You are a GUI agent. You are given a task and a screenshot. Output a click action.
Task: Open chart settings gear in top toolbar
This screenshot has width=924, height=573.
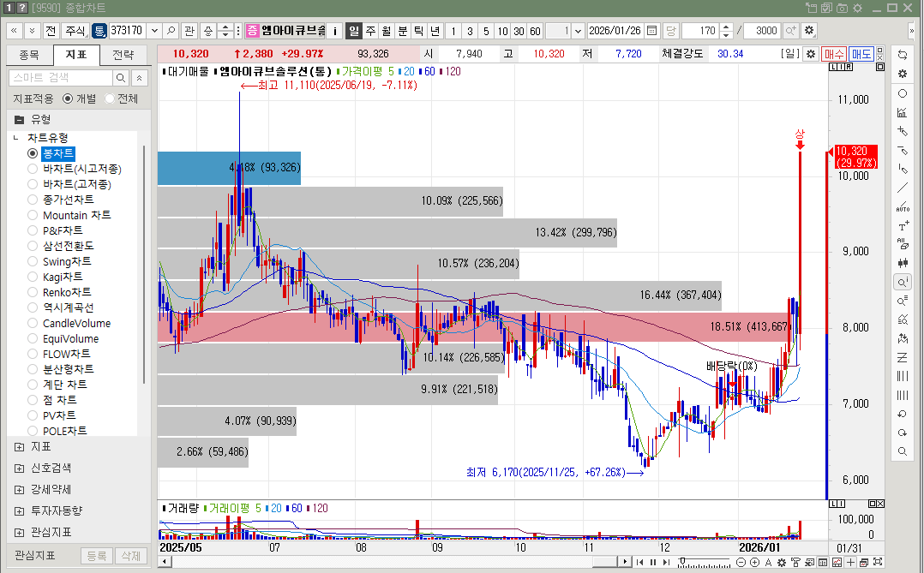coord(809,31)
